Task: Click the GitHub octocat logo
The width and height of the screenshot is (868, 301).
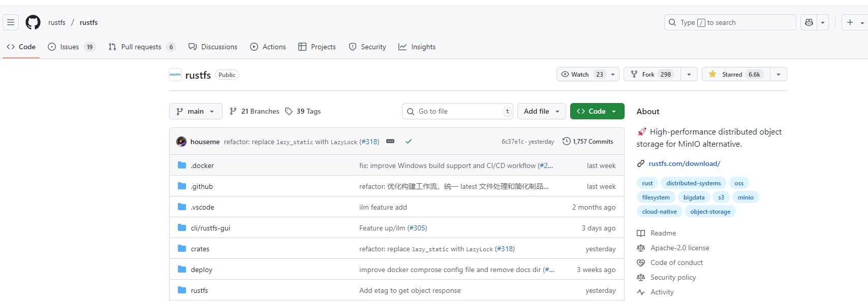Action: click(x=33, y=22)
